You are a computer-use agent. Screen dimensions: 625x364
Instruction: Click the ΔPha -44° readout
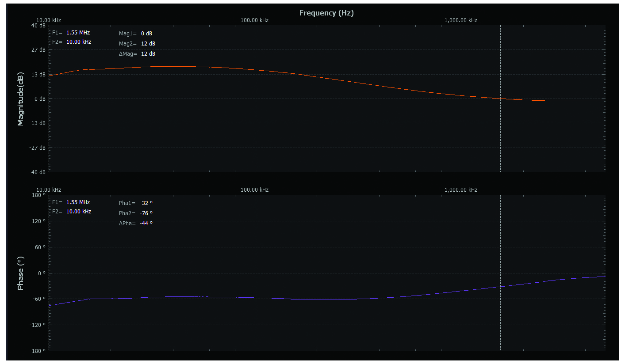coord(146,223)
